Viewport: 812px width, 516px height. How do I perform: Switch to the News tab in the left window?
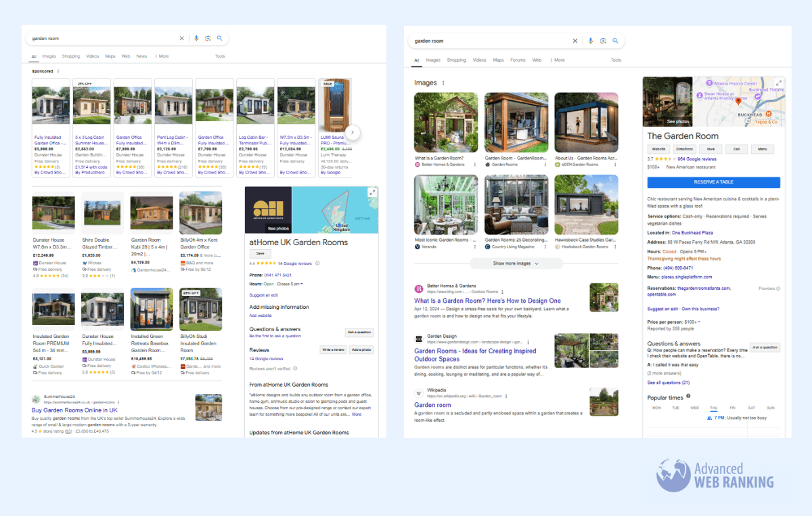141,56
